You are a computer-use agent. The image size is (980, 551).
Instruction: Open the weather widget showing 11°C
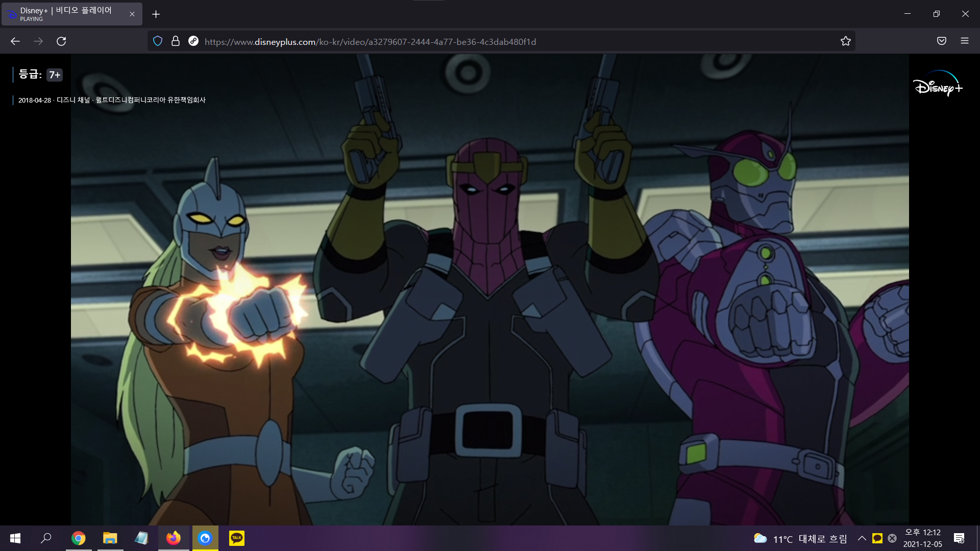[800, 539]
